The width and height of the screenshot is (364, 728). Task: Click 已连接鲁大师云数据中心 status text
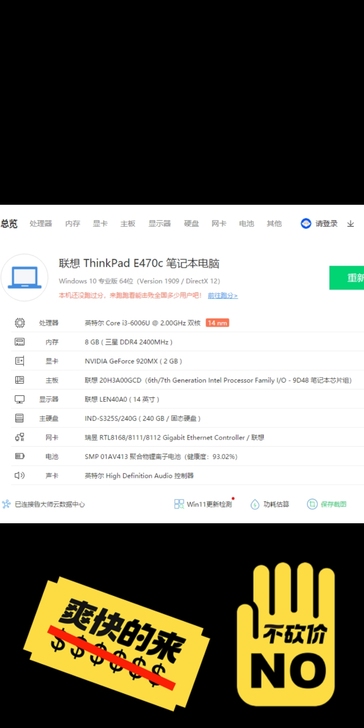point(50,504)
